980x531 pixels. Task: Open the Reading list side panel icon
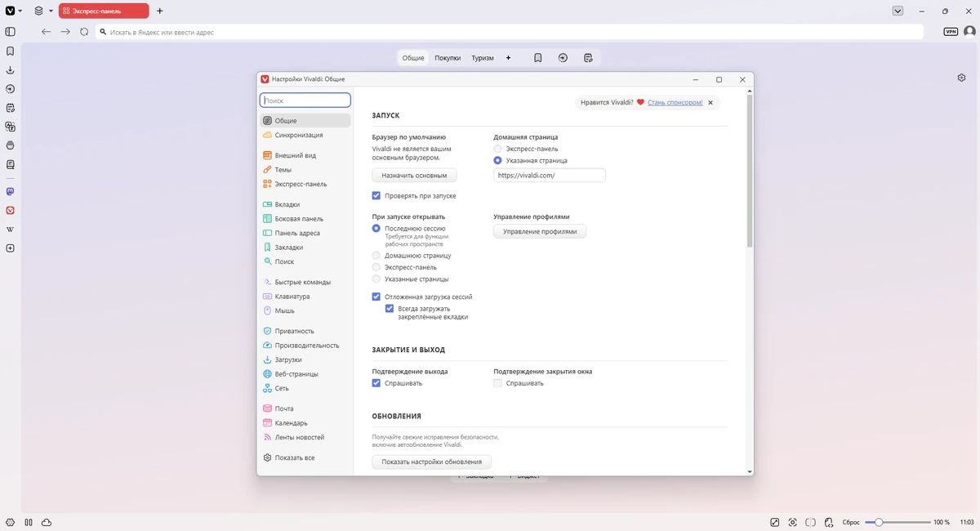coord(10,145)
